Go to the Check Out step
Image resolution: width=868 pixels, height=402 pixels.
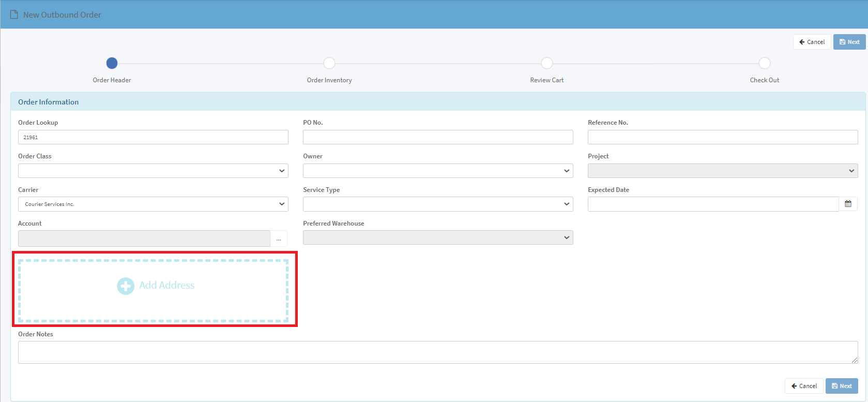click(765, 63)
